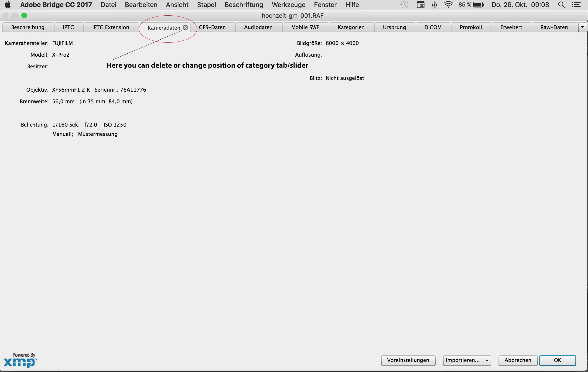The image size is (588, 372).
Task: Open the IPTC Extension tab
Action: click(x=111, y=27)
